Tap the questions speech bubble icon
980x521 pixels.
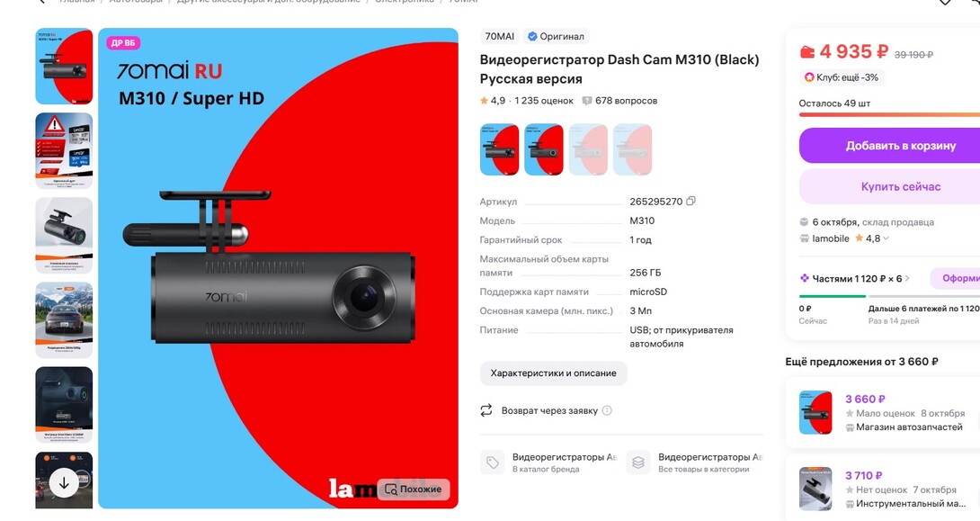[x=587, y=101]
